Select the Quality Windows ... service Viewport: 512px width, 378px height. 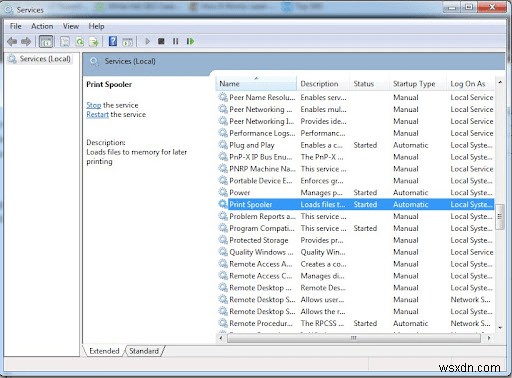pos(356,252)
